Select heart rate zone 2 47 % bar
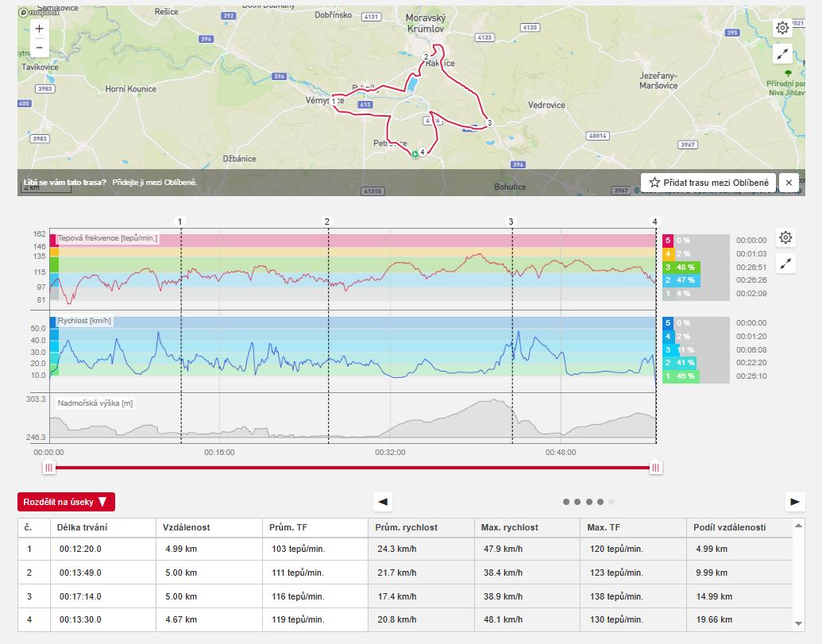The width and height of the screenshot is (822, 644). [681, 280]
